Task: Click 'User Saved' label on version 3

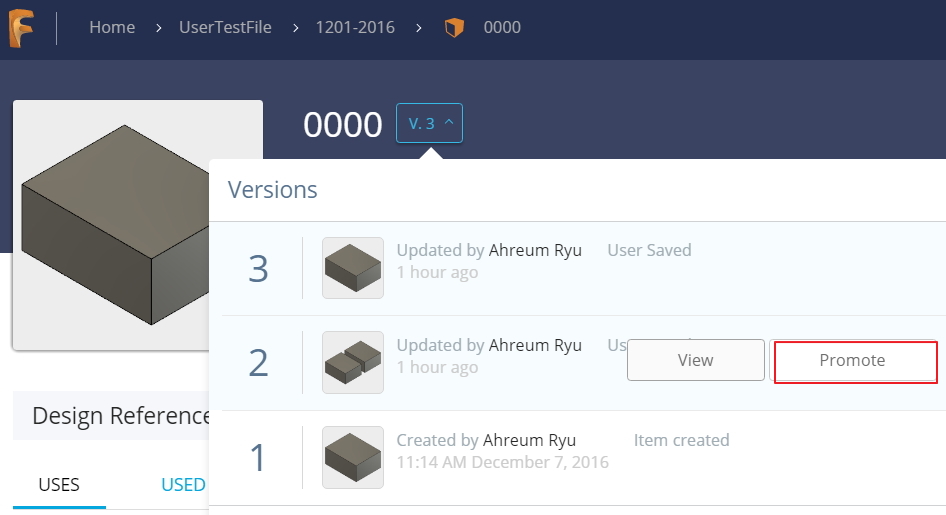Action: tap(649, 250)
